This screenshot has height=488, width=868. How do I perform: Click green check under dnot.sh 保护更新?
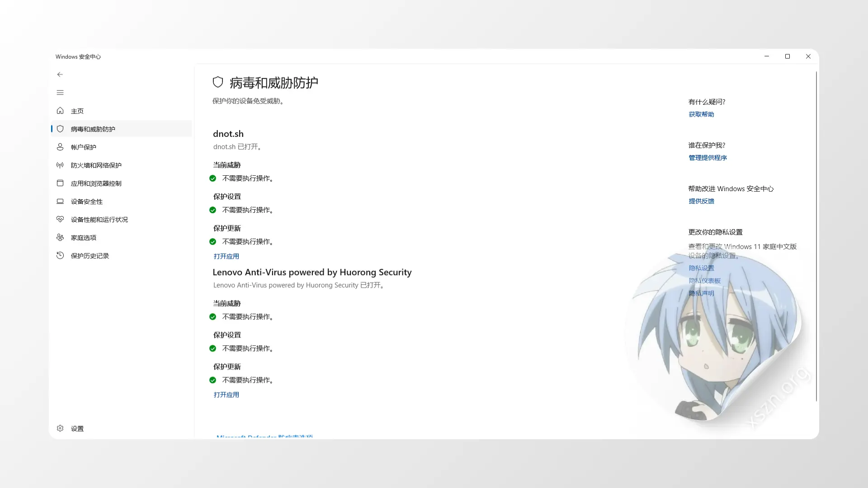[213, 242]
